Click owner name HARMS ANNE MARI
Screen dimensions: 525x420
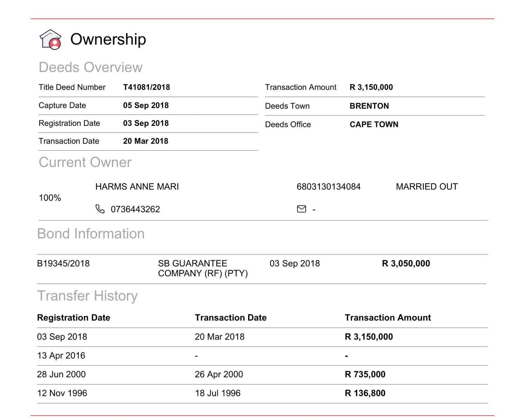[137, 186]
